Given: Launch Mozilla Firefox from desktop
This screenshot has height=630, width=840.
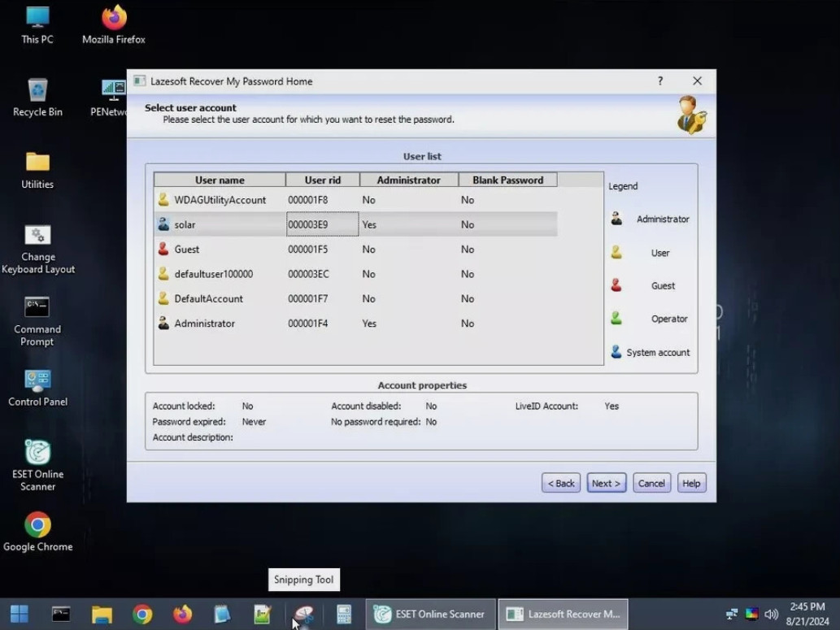Looking at the screenshot, I should click(114, 24).
